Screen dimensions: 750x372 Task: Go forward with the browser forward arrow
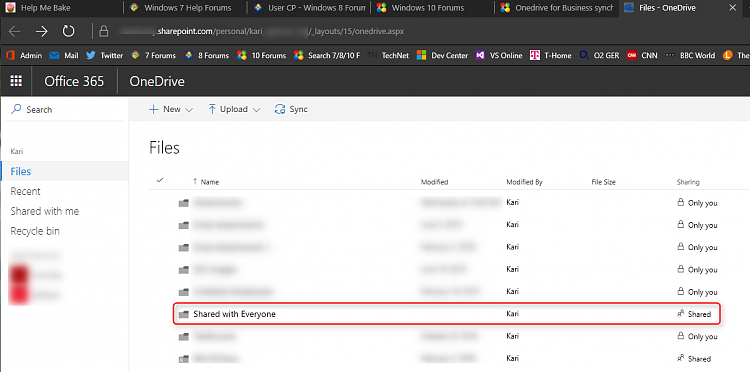tap(42, 32)
